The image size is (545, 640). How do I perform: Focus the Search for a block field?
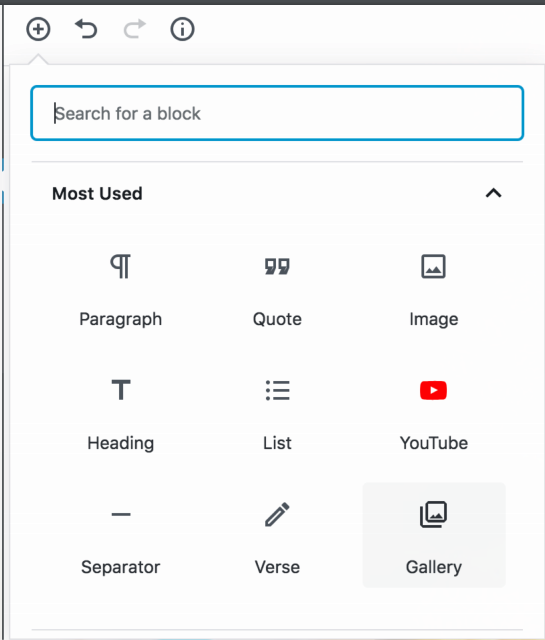[x=277, y=113]
